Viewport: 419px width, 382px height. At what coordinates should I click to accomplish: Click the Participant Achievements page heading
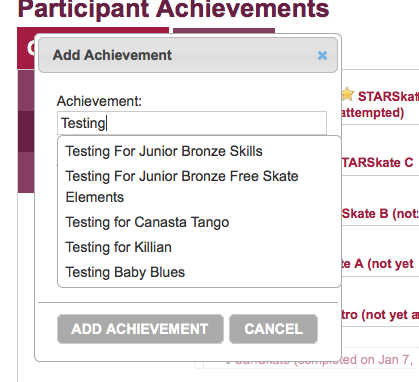click(173, 9)
